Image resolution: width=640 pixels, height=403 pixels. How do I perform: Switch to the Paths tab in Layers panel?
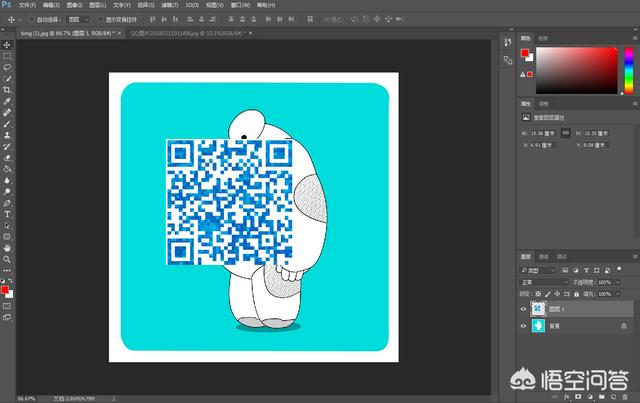click(x=562, y=256)
